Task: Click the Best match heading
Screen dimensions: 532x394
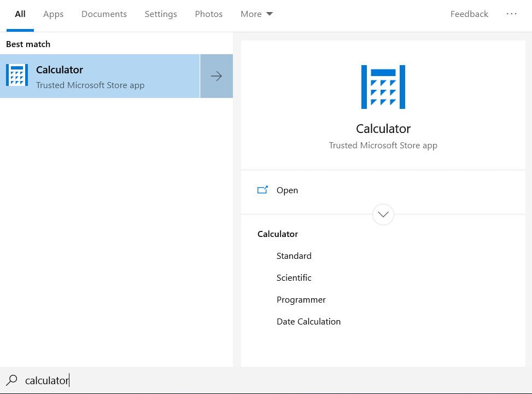Action: (x=28, y=44)
